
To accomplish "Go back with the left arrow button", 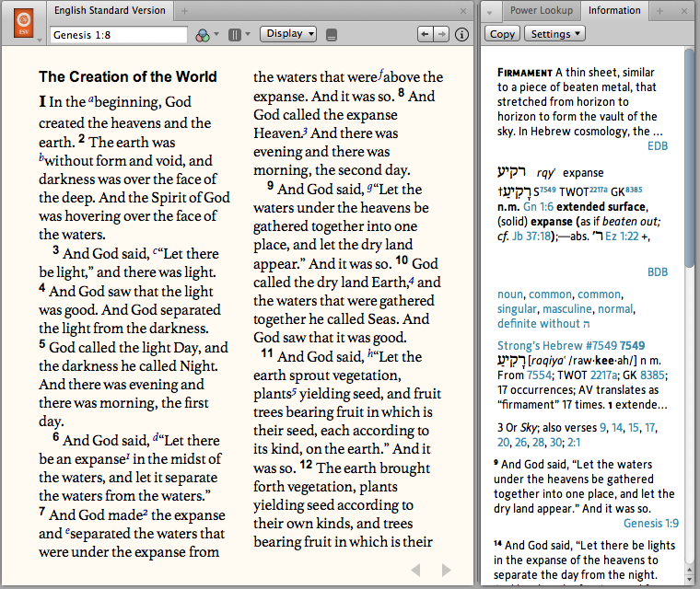I will [x=425, y=34].
